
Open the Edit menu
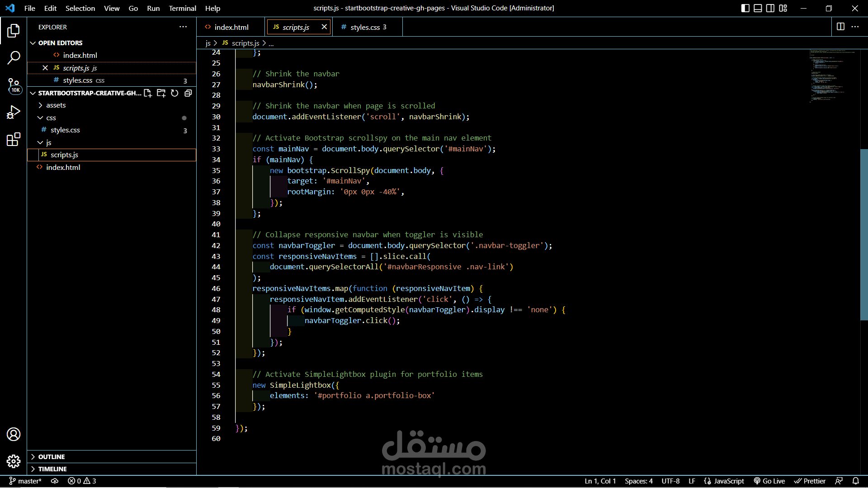coord(50,8)
